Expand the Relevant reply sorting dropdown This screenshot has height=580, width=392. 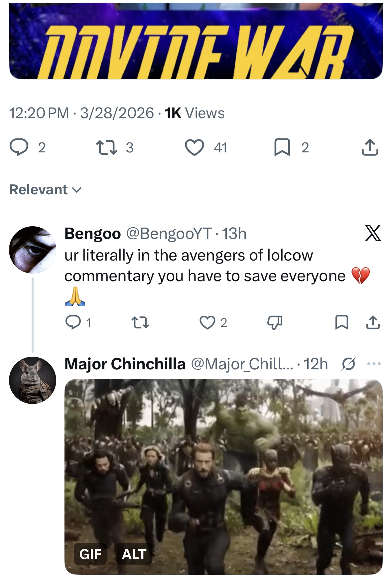tap(46, 190)
